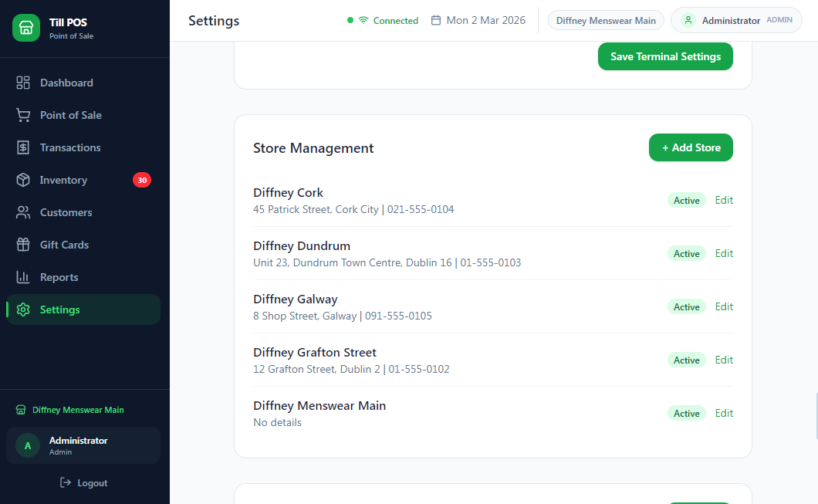Select the Point of Sale cart icon

point(22,115)
